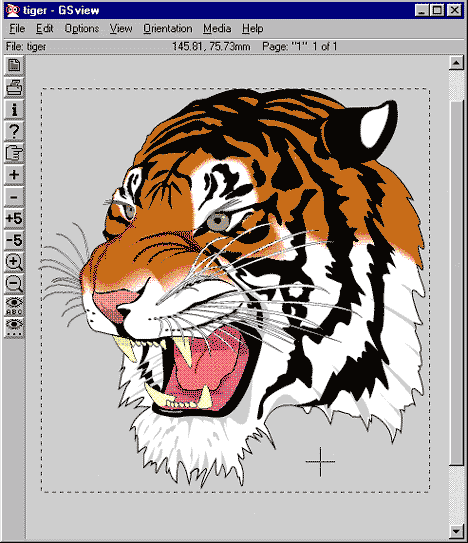Open the Orientation menu
The width and height of the screenshot is (468, 543).
pyautogui.click(x=168, y=28)
